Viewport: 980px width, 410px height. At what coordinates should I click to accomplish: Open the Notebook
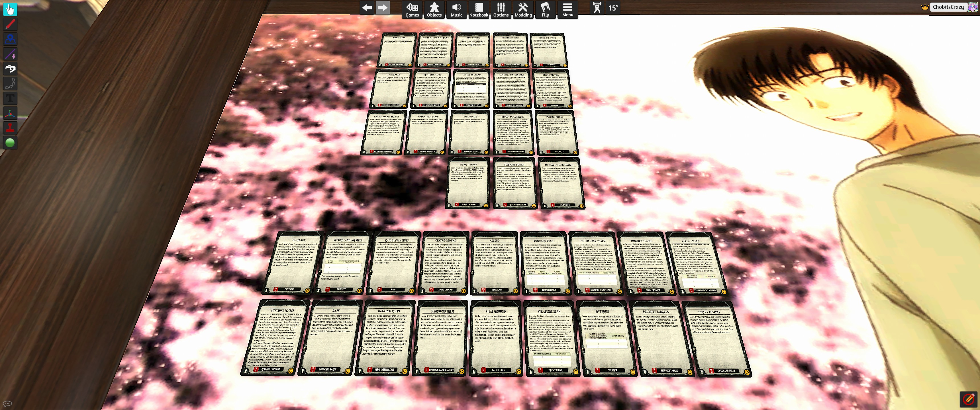[479, 9]
